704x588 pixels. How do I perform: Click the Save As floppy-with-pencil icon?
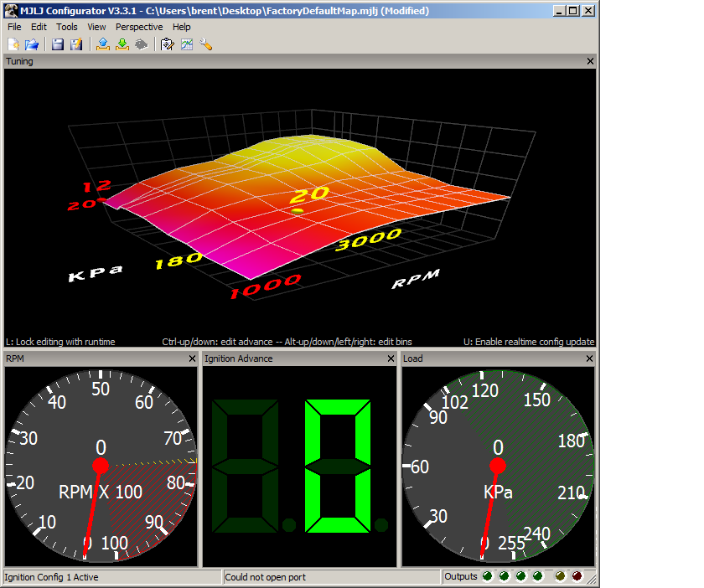click(76, 44)
